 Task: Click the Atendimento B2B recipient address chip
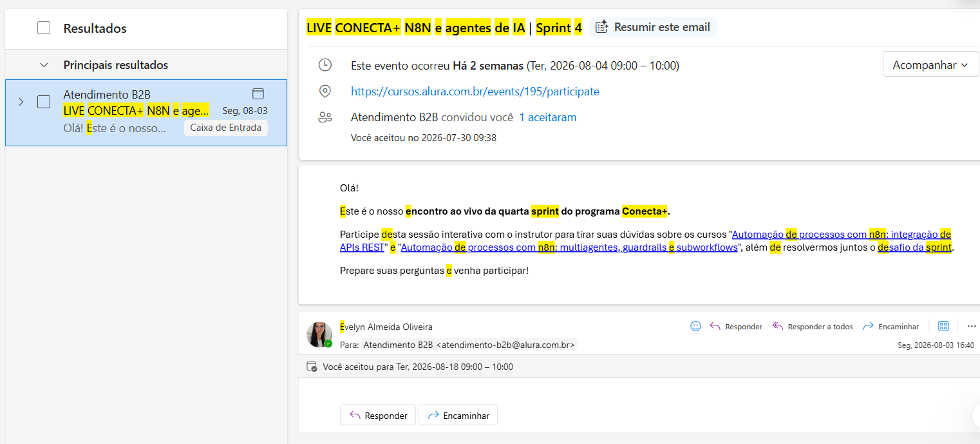tap(469, 345)
